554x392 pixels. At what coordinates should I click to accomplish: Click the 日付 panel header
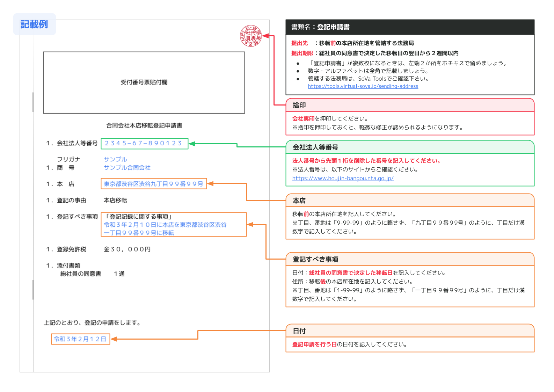[410, 331]
